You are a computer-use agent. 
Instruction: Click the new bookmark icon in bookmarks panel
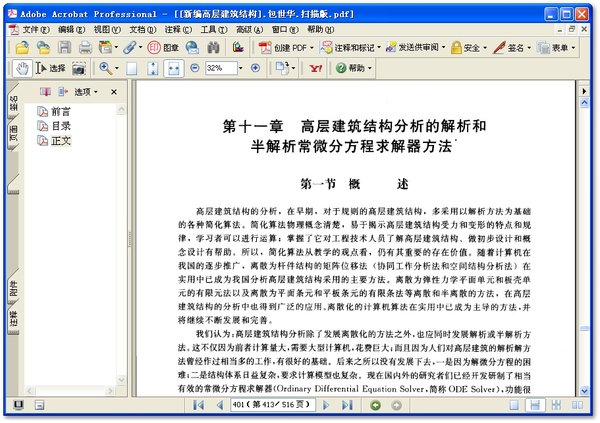pos(45,91)
